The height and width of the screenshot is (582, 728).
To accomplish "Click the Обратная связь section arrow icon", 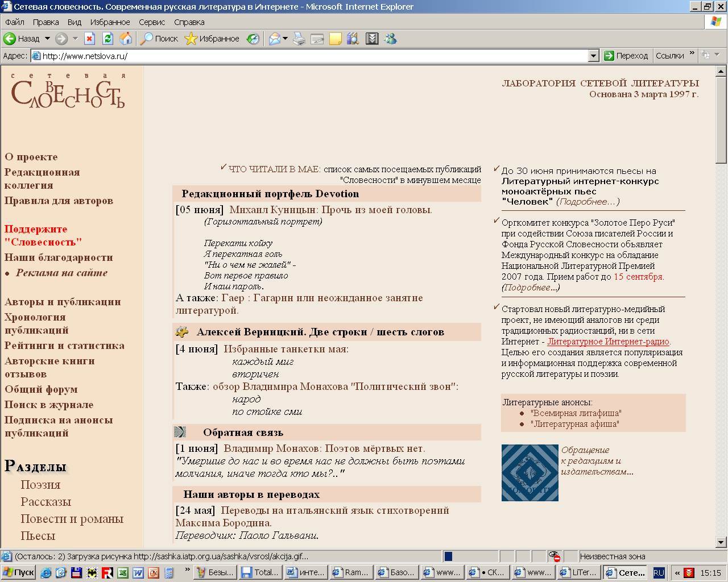I will click(x=180, y=432).
